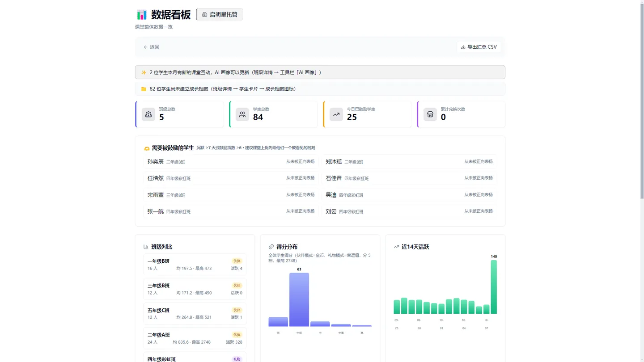Image resolution: width=644 pixels, height=362 pixels.
Task: Click the 今日已鼓励学生 value 25
Action: click(352, 117)
